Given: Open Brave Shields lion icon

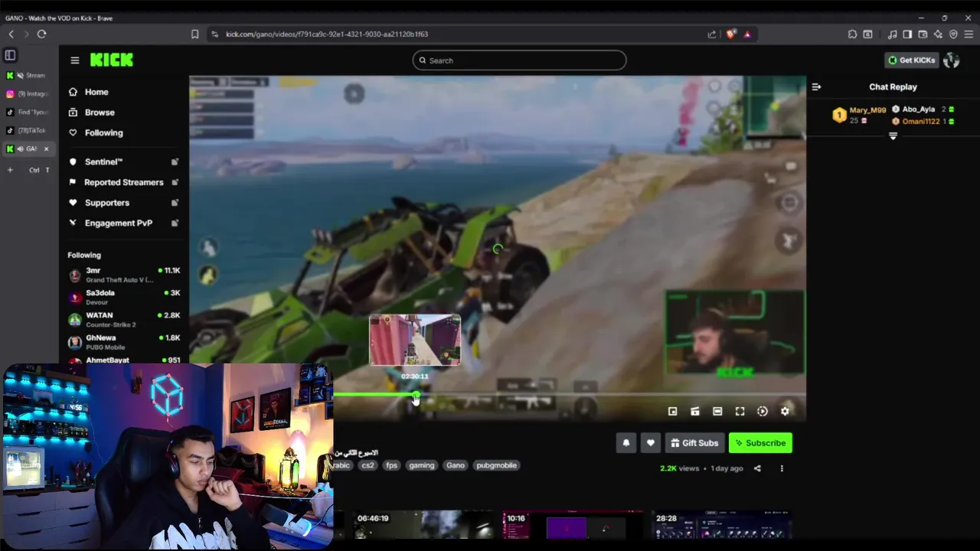Looking at the screenshot, I should point(731,34).
